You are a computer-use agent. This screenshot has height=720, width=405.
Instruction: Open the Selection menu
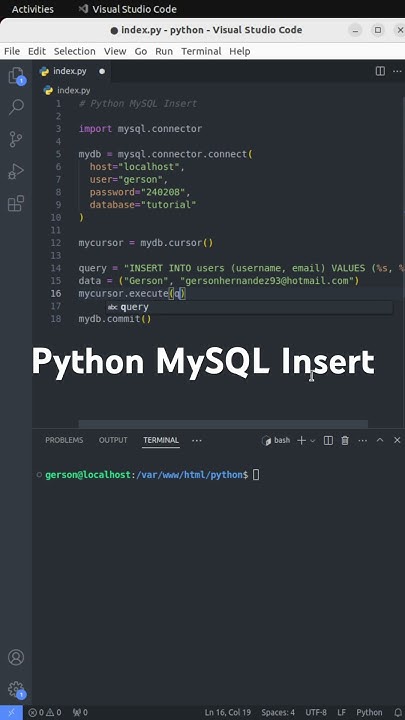(74, 51)
